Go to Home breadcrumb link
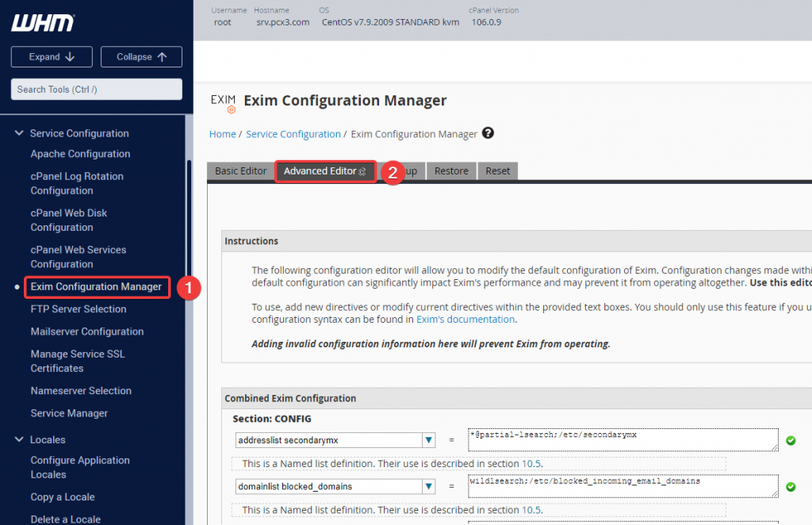 [x=223, y=134]
